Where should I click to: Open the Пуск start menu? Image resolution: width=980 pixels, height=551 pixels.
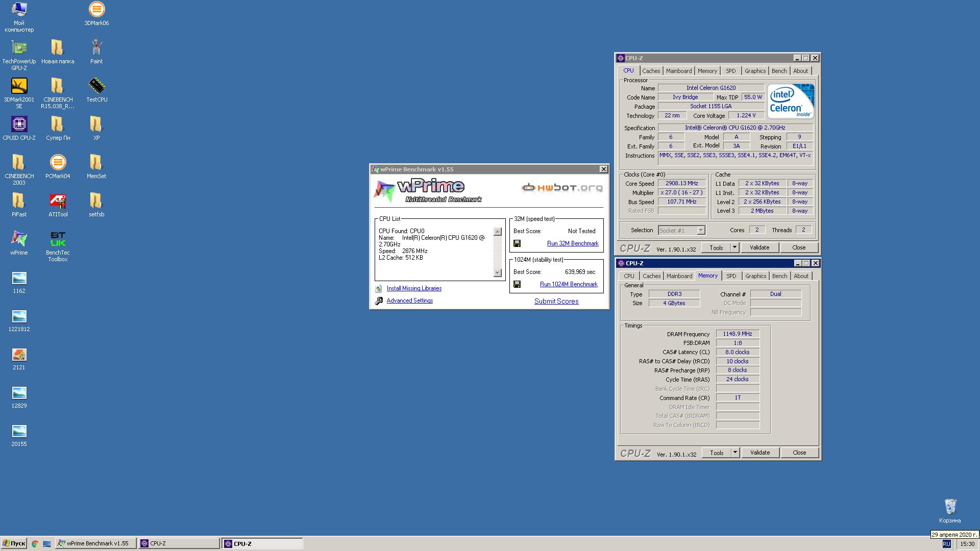point(14,544)
